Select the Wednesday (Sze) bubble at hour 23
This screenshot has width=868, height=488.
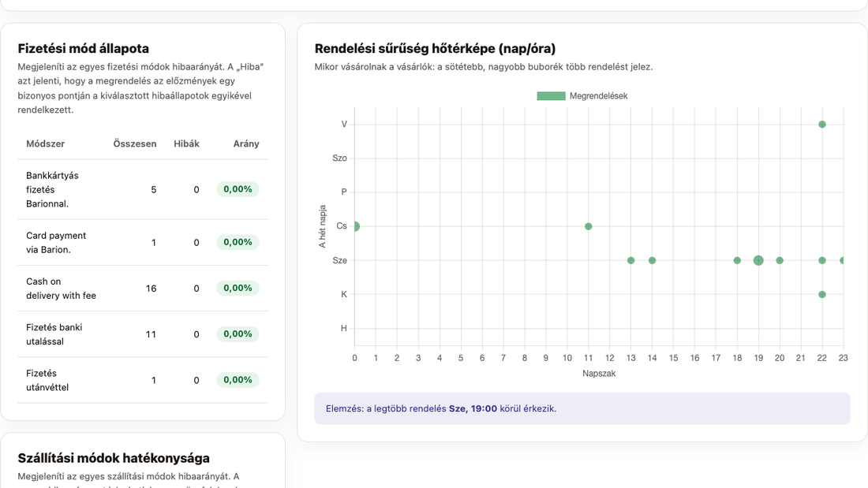[843, 261]
